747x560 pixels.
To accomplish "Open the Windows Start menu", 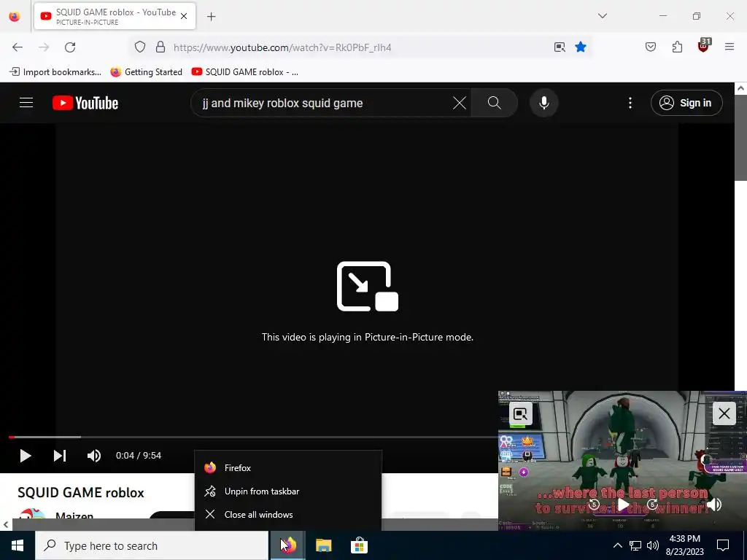I will 18,545.
